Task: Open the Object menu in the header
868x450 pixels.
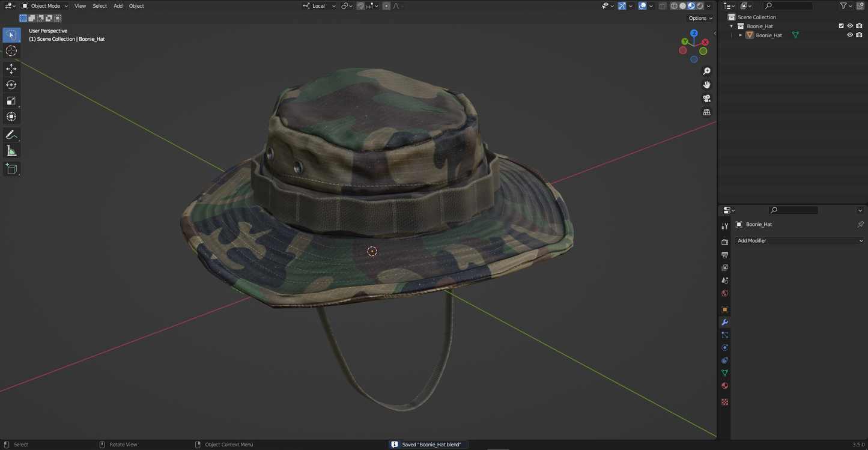Action: click(136, 5)
